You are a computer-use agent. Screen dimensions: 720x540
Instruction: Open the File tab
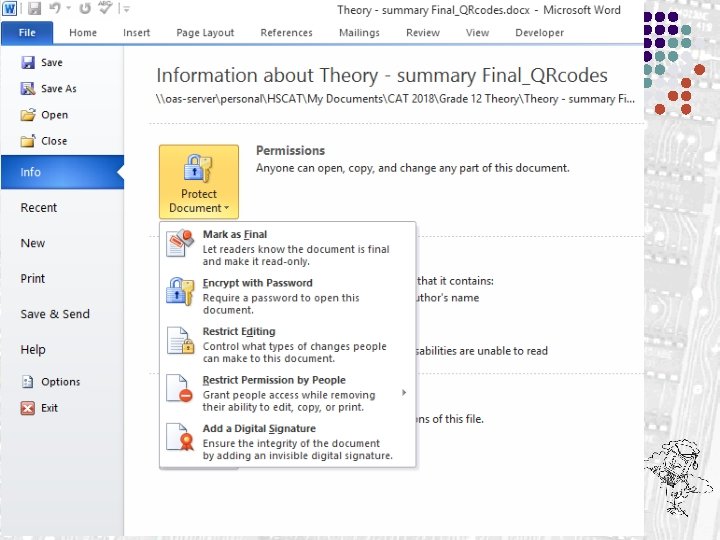tap(27, 33)
